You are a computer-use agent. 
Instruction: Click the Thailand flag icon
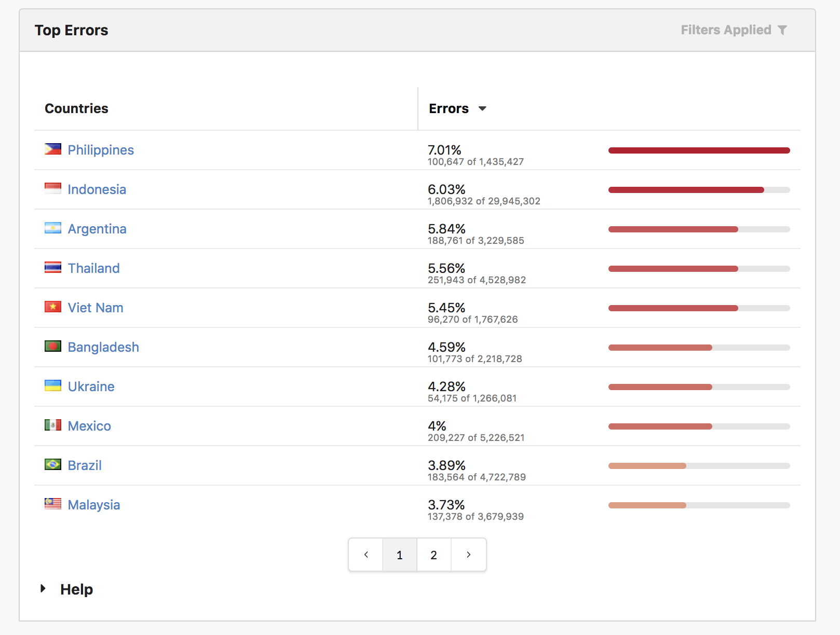(x=52, y=268)
